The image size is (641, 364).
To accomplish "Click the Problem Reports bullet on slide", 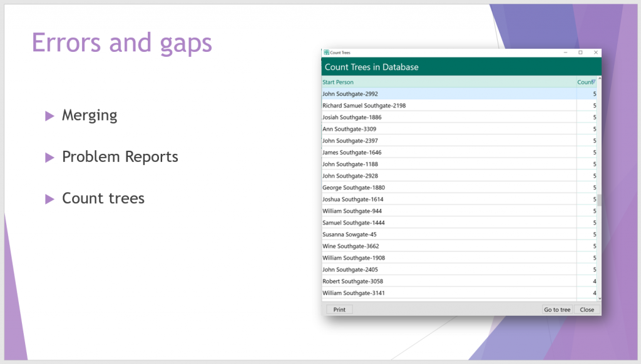I will click(x=120, y=157).
